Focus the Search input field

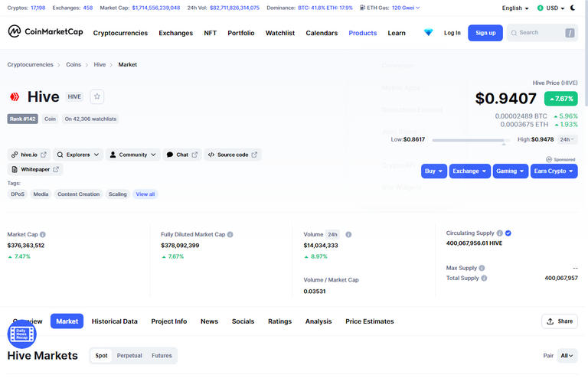coord(542,33)
